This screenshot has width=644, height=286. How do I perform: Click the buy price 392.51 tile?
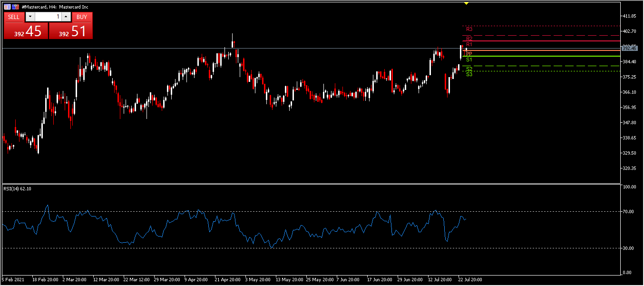coord(71,31)
